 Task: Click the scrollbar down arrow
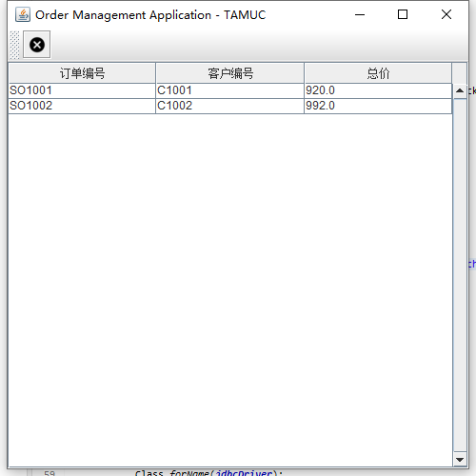[x=460, y=459]
